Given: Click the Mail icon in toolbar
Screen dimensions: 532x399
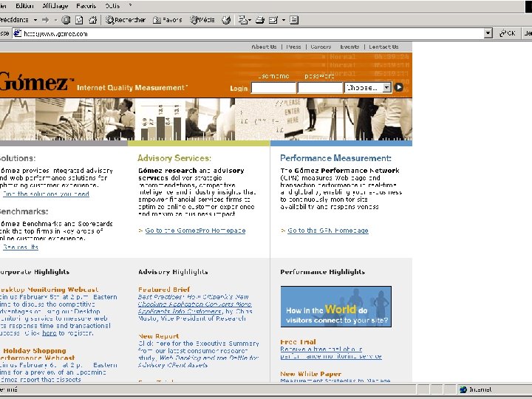Looking at the screenshot, I should (245, 20).
